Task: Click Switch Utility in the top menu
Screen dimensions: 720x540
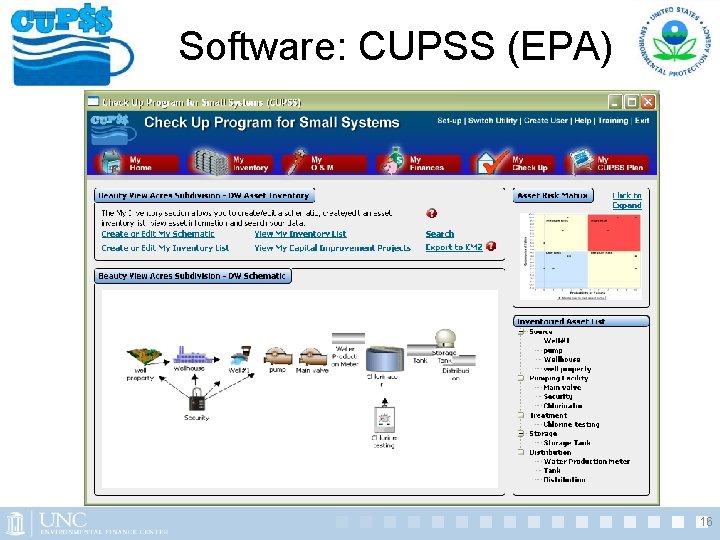Action: [492, 120]
